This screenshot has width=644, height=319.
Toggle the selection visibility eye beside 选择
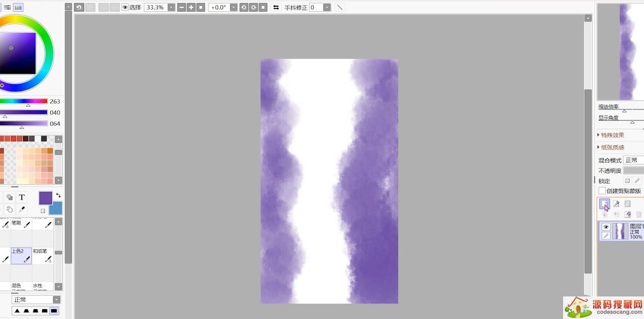[125, 7]
